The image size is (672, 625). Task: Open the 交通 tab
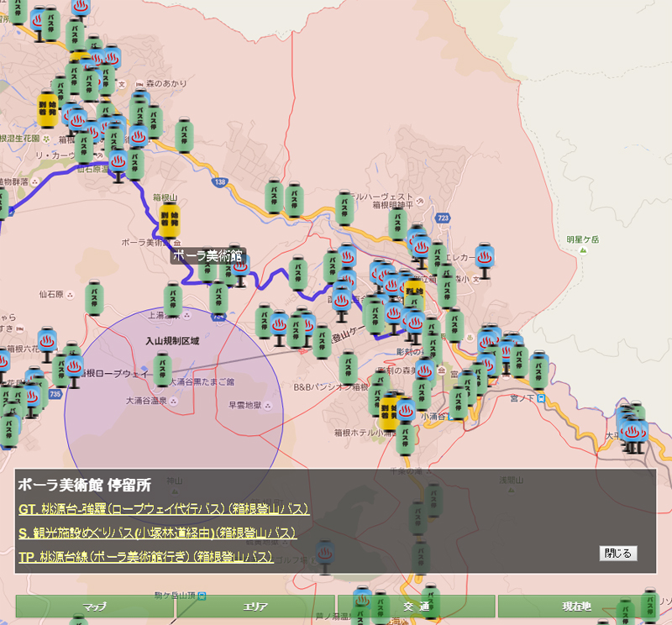416,607
